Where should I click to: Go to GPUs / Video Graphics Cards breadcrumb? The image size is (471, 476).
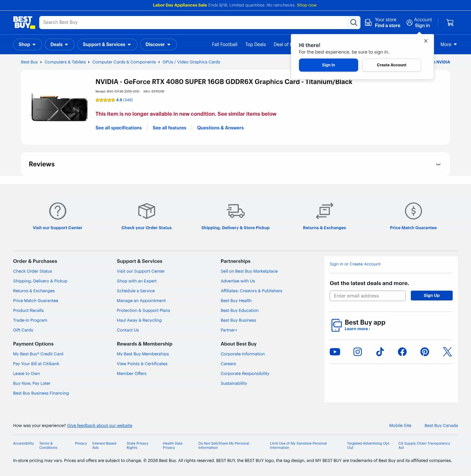(x=191, y=62)
